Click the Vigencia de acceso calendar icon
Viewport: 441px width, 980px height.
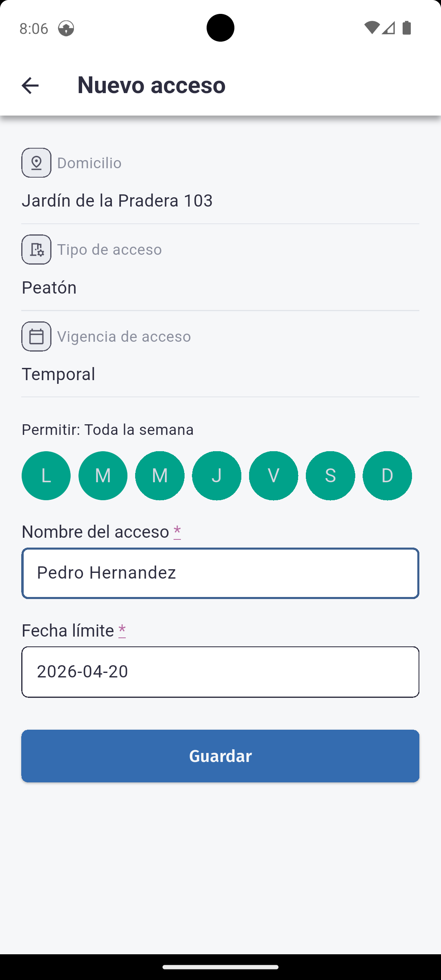[x=36, y=336]
